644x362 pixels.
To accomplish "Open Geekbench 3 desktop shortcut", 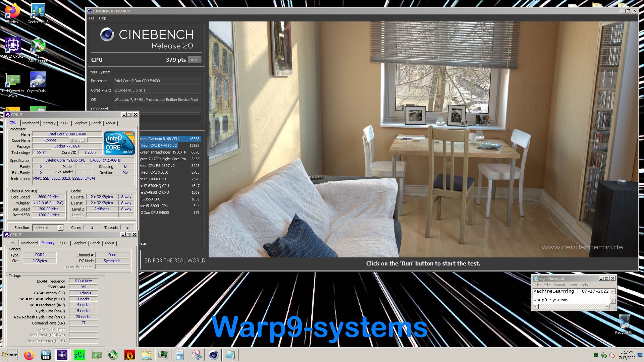I will pos(38,13).
